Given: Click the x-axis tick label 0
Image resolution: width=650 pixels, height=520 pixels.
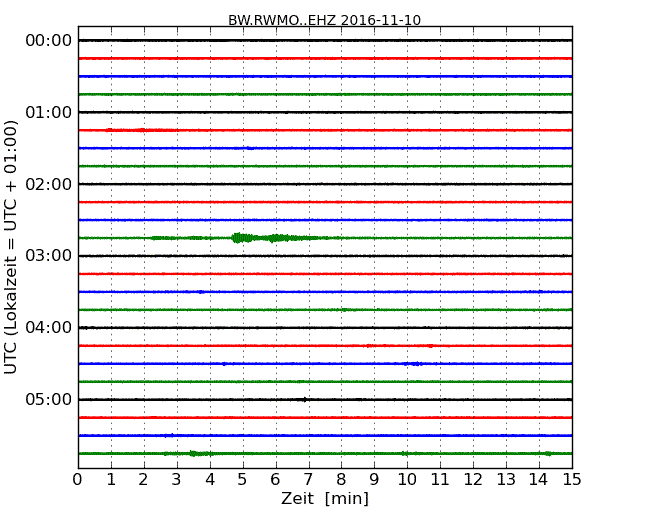Looking at the screenshot, I should click(78, 480).
